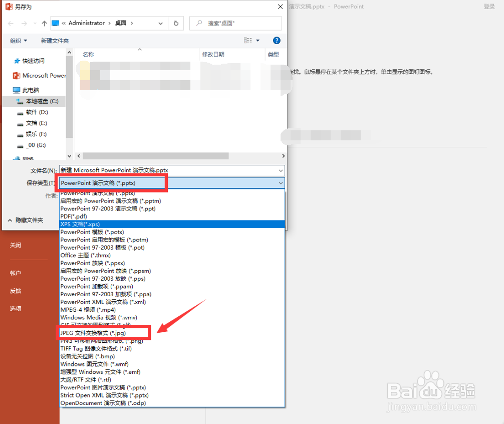The image size is (504, 424).
Task: Choose JPEG 文件交换格式 (*.jpg)
Action: coord(172,333)
